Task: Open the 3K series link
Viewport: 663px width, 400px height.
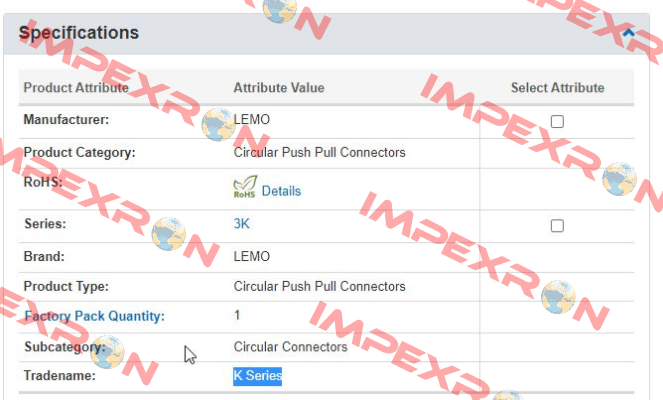Action: click(241, 223)
